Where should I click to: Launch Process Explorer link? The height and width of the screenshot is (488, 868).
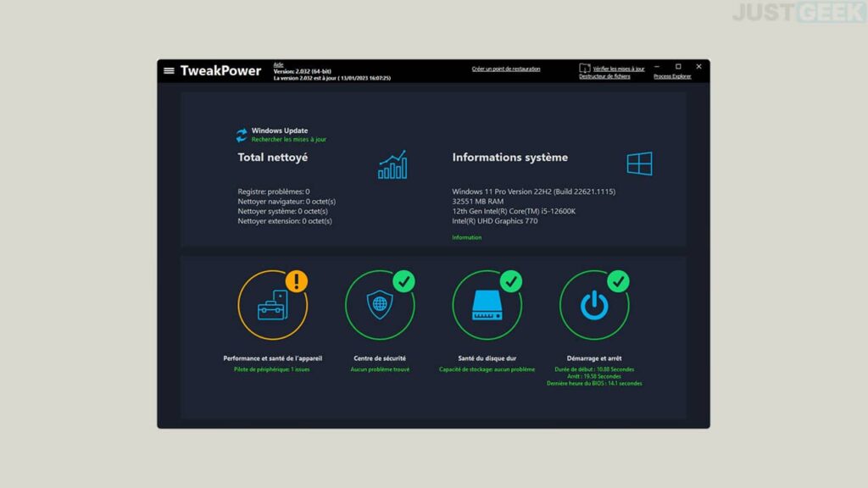coord(672,76)
